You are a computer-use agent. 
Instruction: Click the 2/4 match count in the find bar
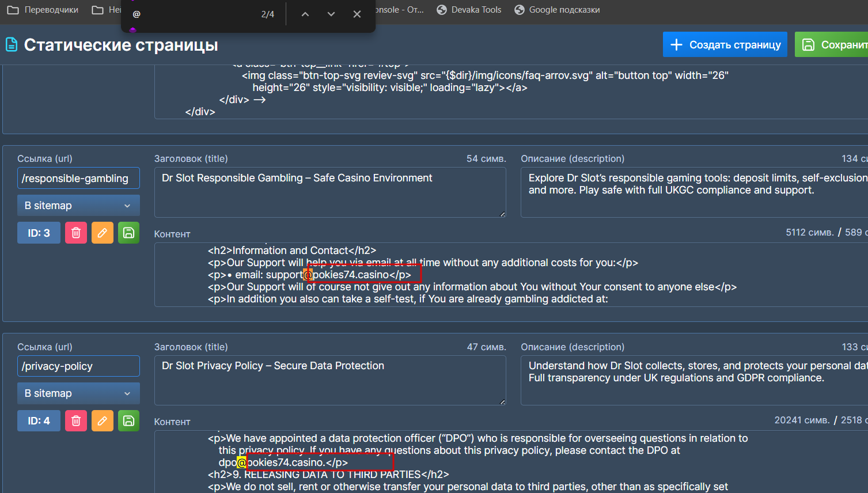pyautogui.click(x=268, y=14)
